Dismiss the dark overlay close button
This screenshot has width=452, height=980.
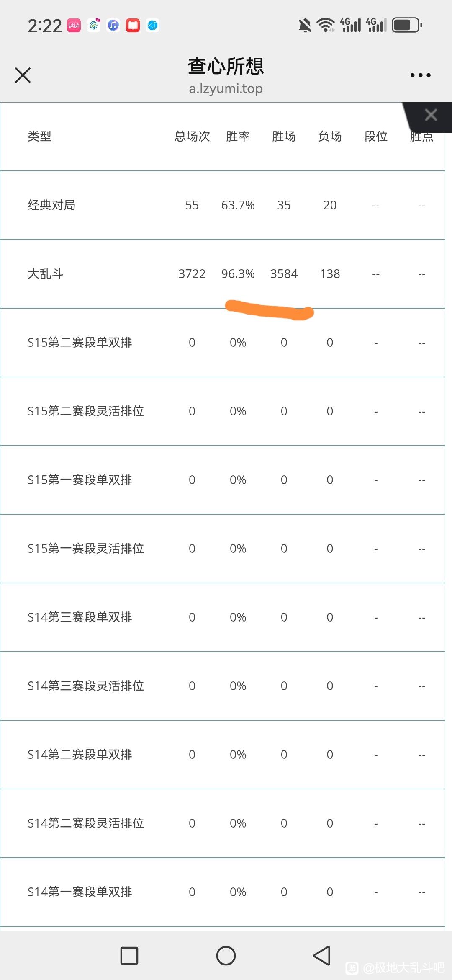[x=431, y=115]
